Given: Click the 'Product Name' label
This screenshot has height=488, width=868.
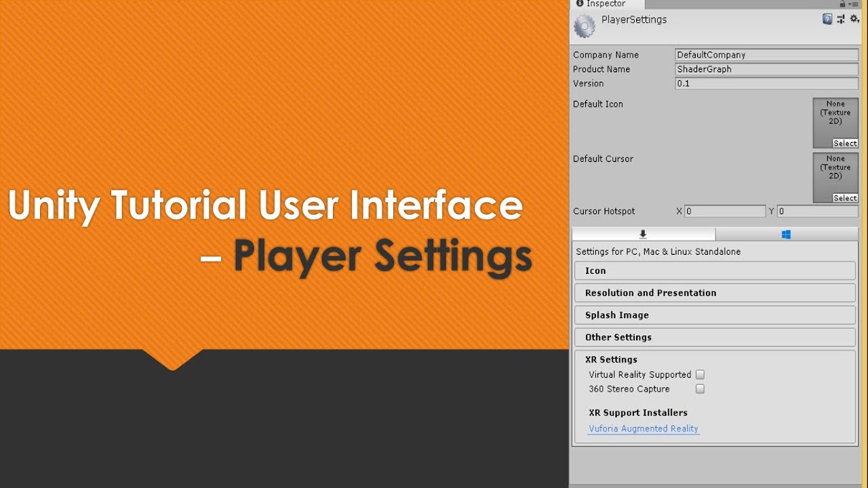Looking at the screenshot, I should click(x=601, y=69).
